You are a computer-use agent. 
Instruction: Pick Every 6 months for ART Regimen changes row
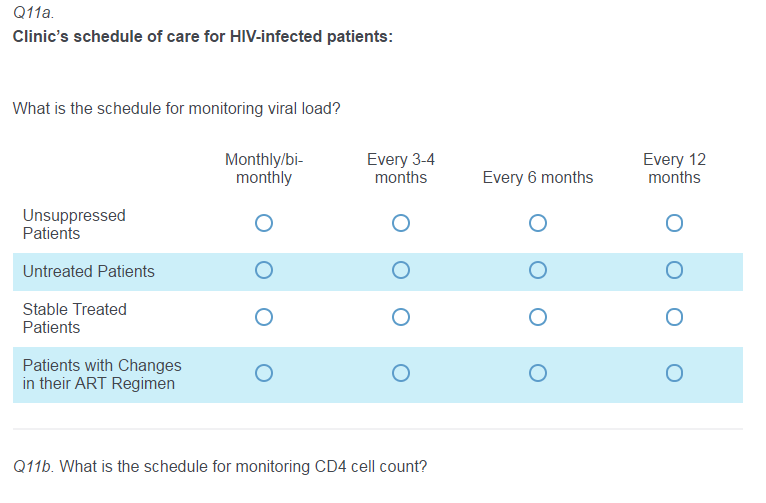(x=538, y=373)
